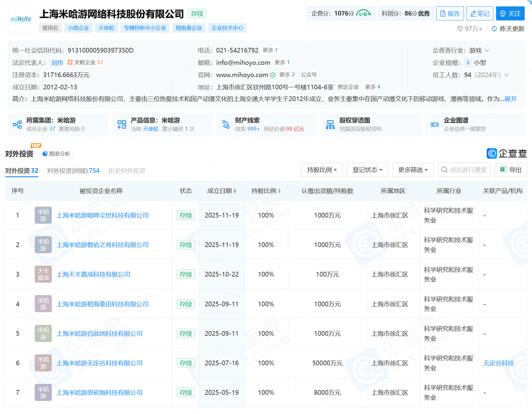Open the 财产线索 clue icon

(226, 125)
